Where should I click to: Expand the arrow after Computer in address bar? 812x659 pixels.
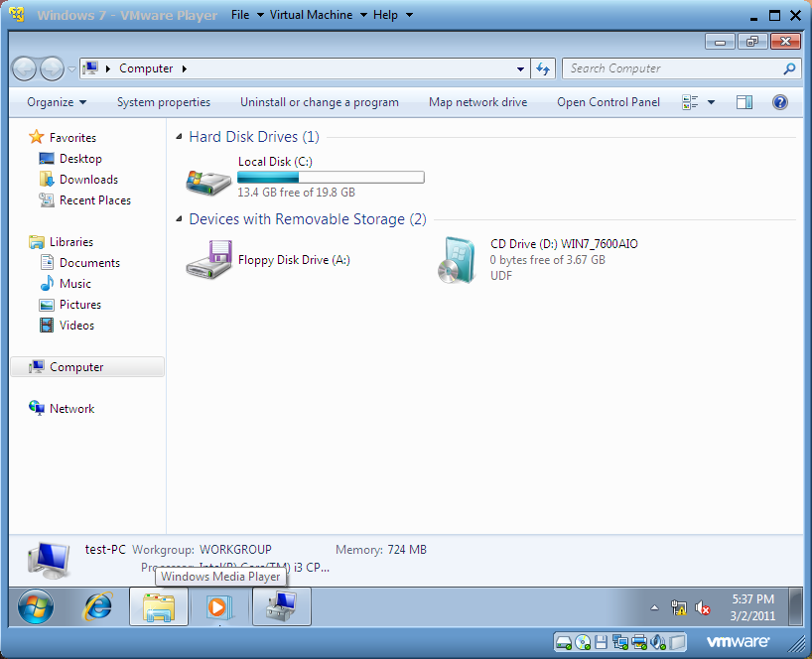click(185, 68)
